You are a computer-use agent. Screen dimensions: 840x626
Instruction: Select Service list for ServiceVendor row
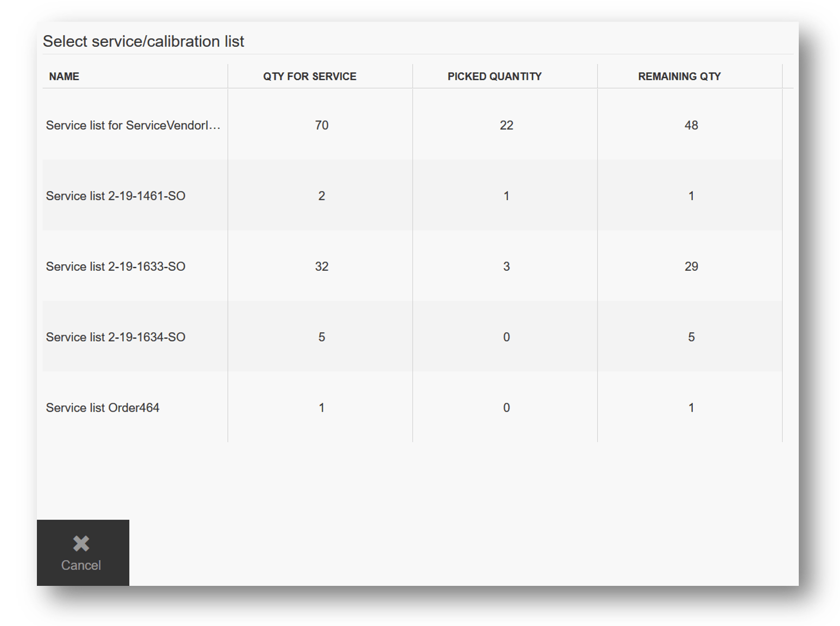133,125
